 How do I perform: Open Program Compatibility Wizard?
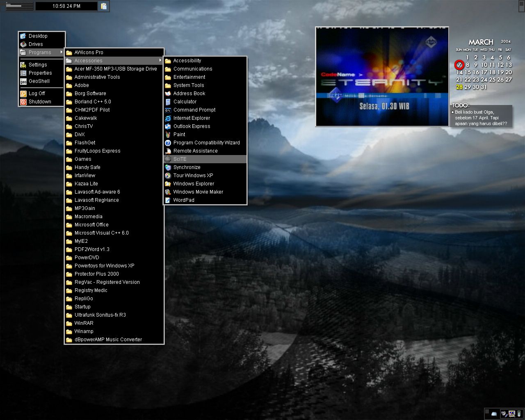pyautogui.click(x=205, y=143)
